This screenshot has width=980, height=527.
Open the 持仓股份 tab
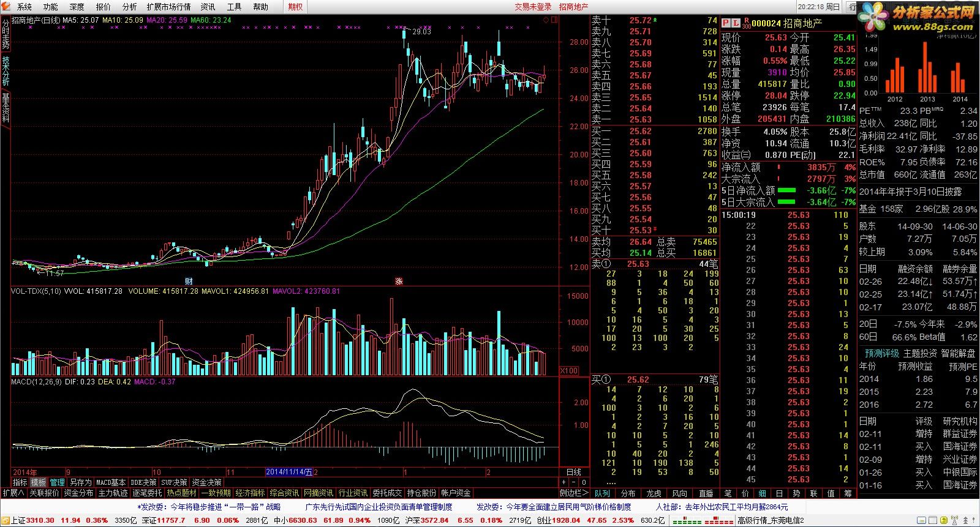421,493
